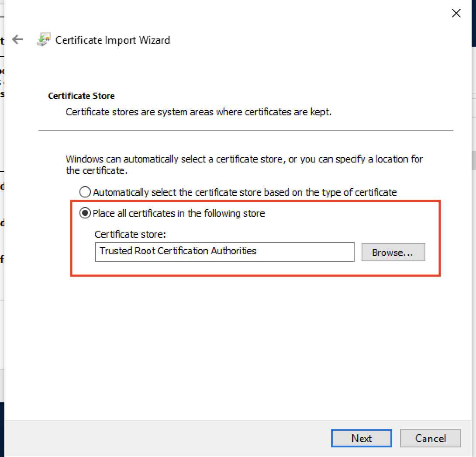Click the Certificate store text field
This screenshot has height=457, width=476.
pos(224,252)
